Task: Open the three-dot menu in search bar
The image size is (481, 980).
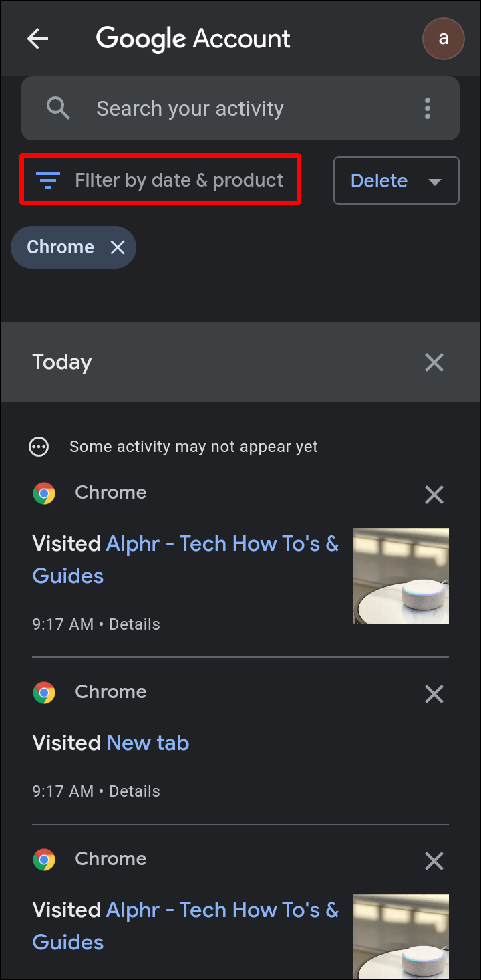Action: [x=428, y=108]
